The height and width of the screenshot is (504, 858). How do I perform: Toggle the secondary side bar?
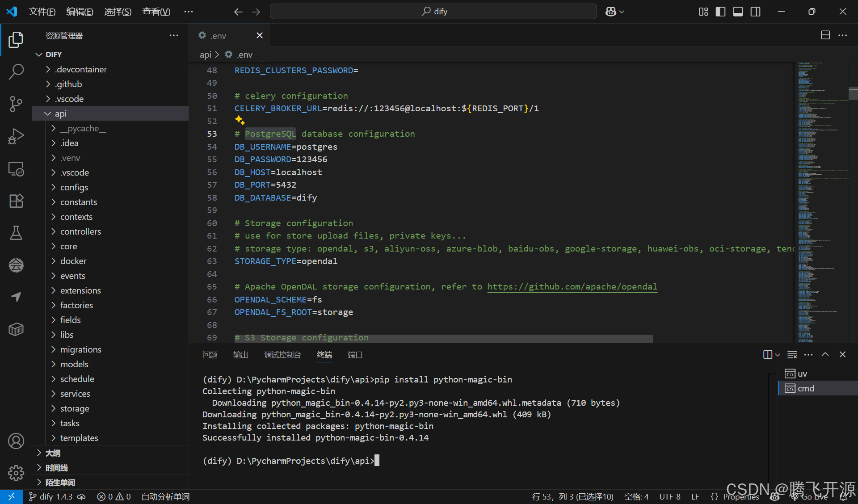click(x=755, y=12)
